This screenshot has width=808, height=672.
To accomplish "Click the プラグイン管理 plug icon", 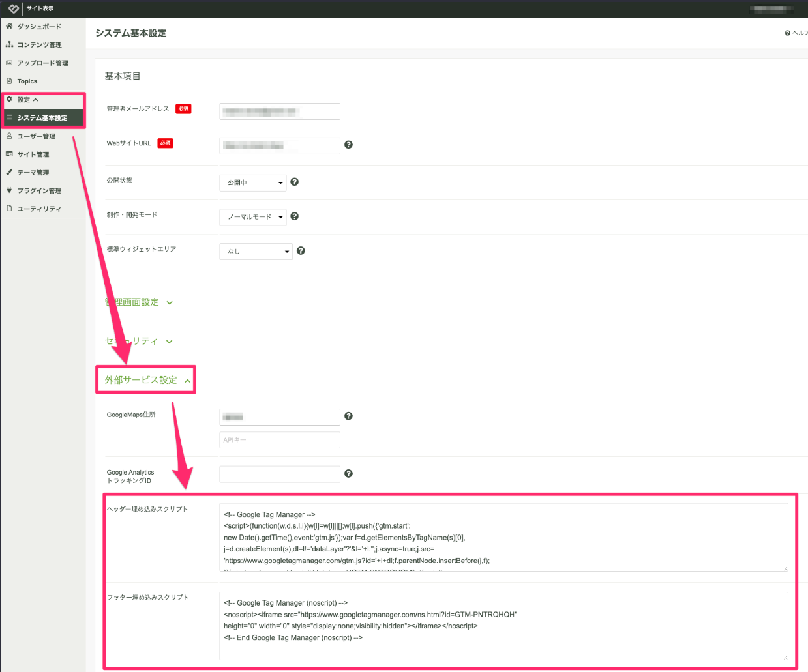I will 9,190.
